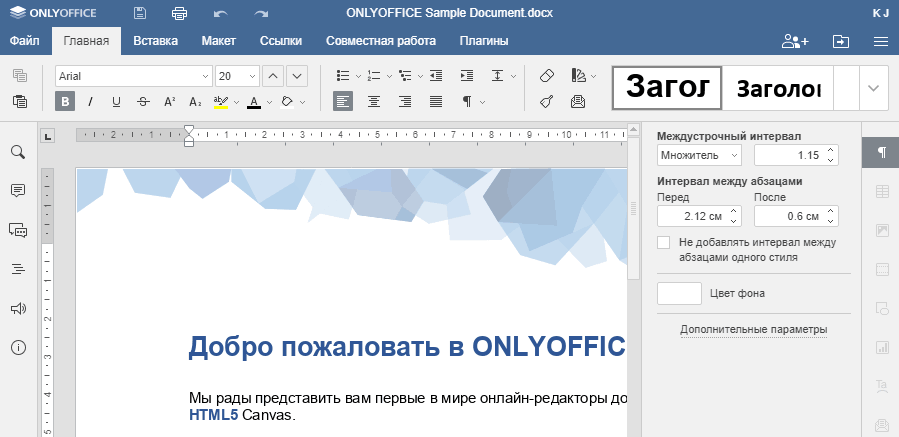
Task: Copy style with paintbrush icon
Action: coord(547,102)
